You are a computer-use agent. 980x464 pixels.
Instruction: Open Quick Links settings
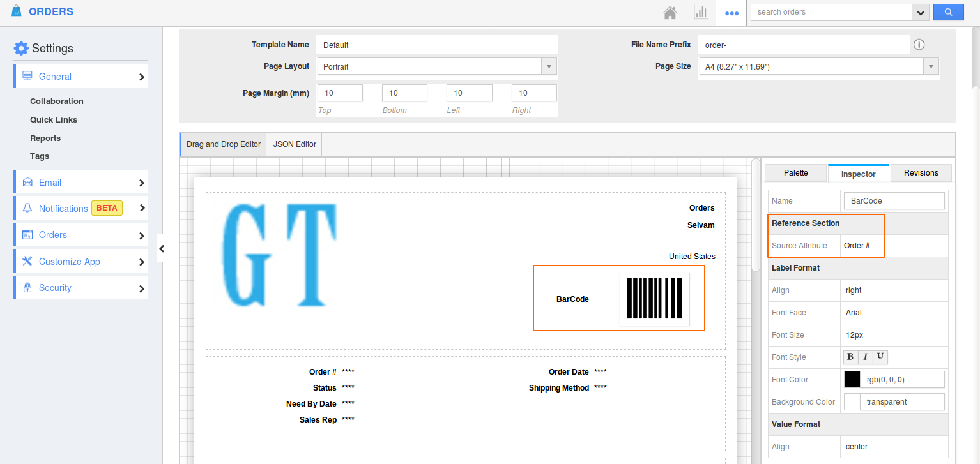54,119
